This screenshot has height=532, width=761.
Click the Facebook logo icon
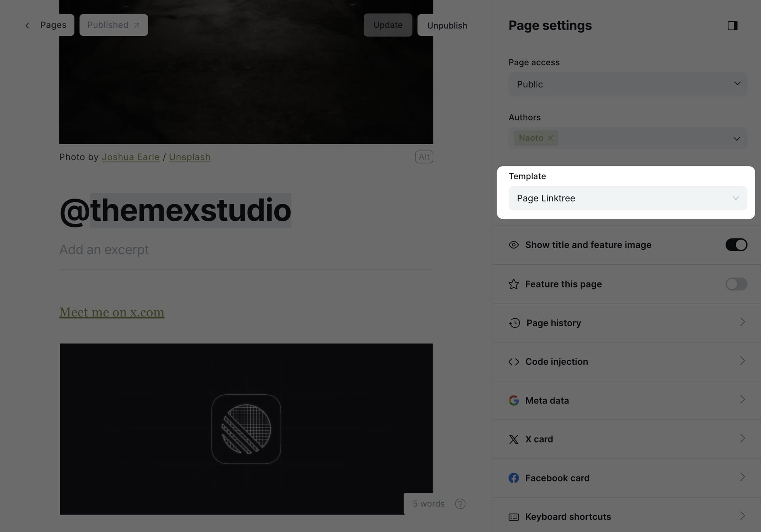point(514,478)
